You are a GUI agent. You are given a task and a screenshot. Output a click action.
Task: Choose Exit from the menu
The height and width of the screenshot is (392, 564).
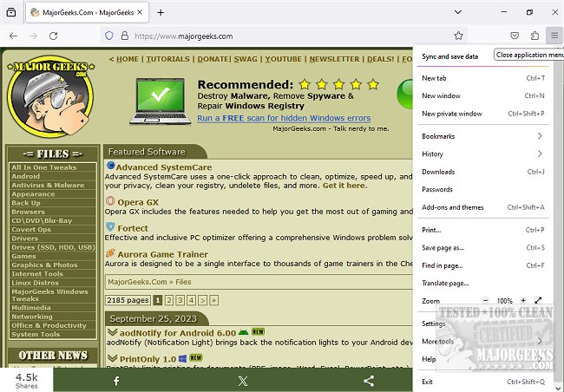point(483,382)
